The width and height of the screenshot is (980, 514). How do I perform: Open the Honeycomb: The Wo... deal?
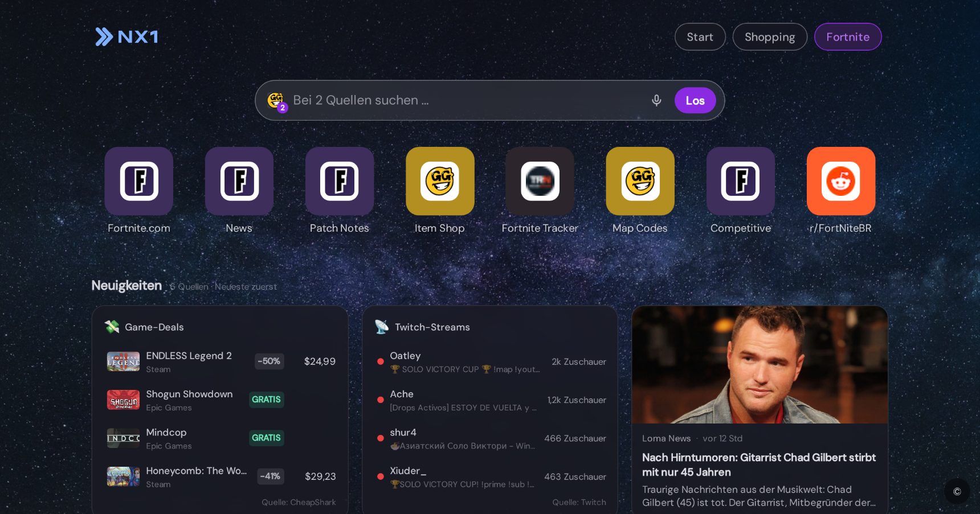tap(221, 476)
